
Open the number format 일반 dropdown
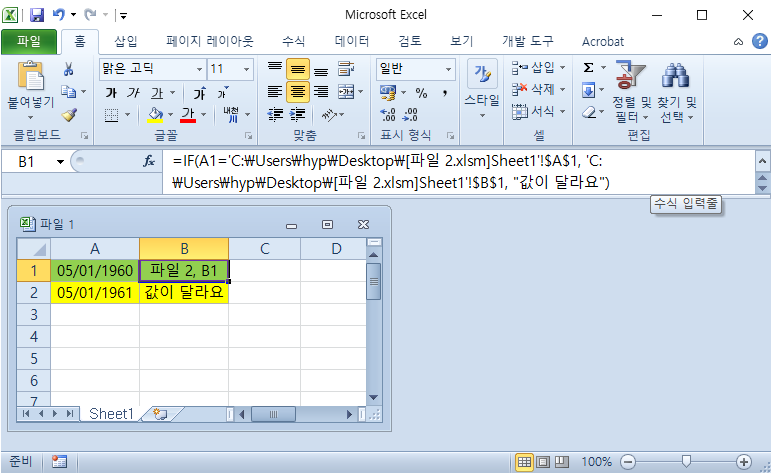click(x=448, y=69)
